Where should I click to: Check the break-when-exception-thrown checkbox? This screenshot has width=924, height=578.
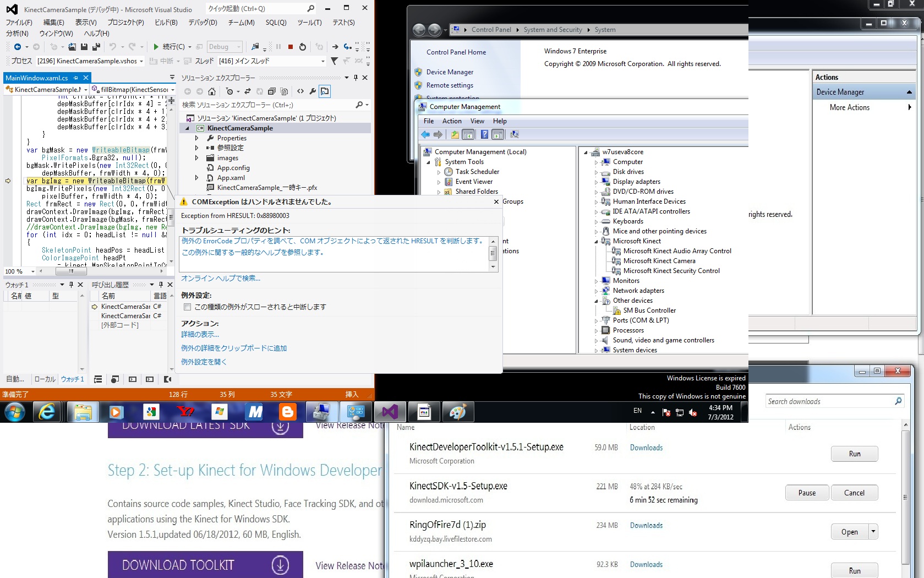coord(188,307)
